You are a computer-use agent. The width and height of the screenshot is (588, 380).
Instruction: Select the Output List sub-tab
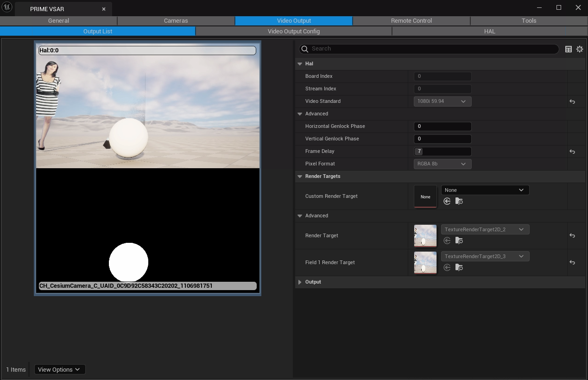[98, 32]
